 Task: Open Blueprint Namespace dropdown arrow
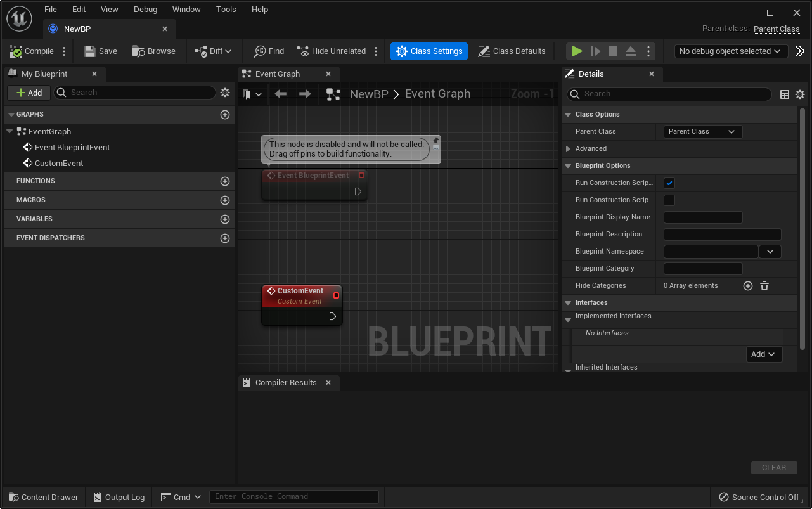tap(770, 252)
